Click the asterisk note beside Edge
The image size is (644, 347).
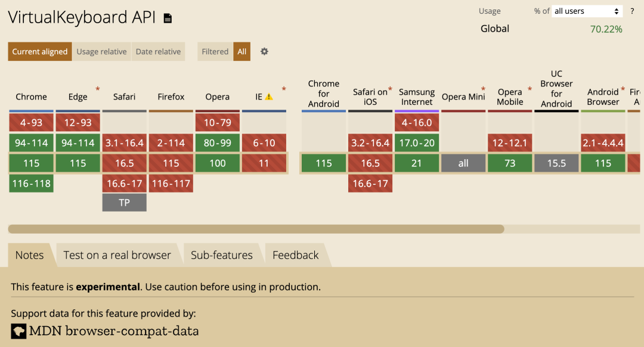(x=98, y=89)
